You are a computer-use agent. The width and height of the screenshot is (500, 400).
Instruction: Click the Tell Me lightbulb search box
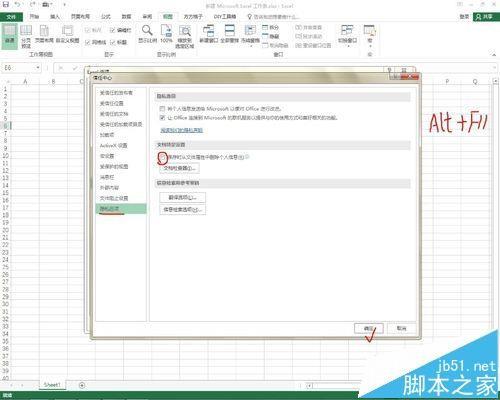[x=273, y=16]
